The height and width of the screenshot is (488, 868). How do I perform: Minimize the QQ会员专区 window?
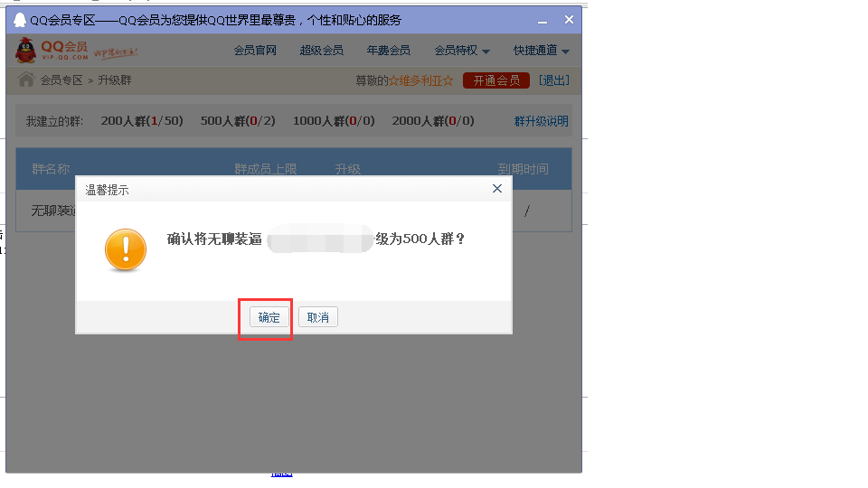[x=542, y=21]
